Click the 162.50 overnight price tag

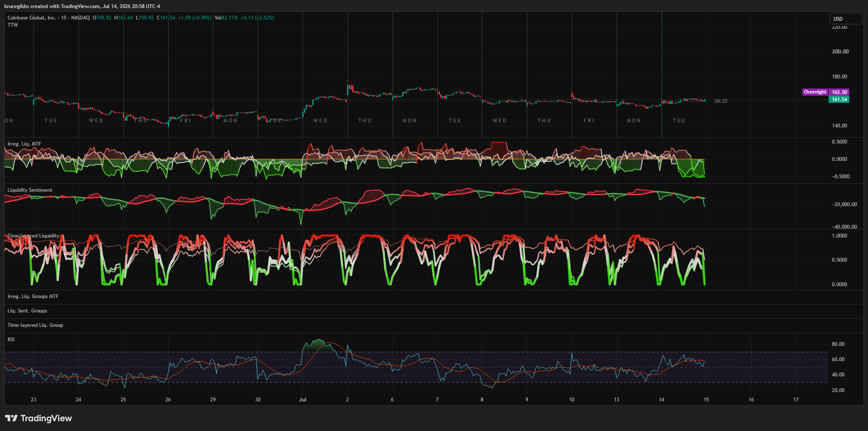(839, 92)
